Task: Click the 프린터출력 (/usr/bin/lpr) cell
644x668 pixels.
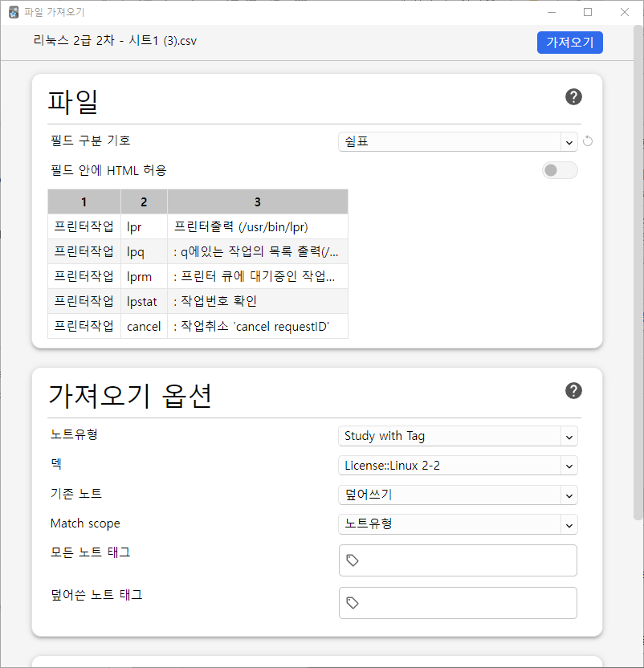Action: (x=258, y=226)
